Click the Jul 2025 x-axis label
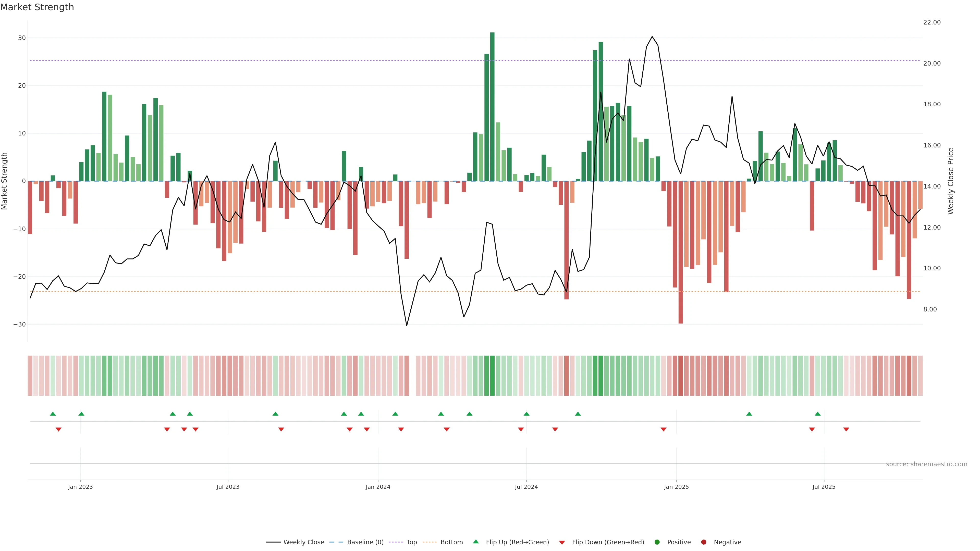 824,487
